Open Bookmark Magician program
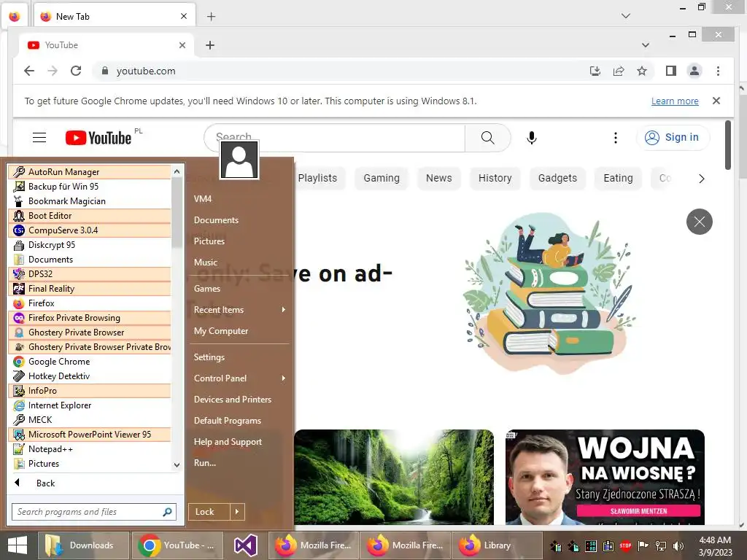Image resolution: width=747 pixels, height=560 pixels. [x=90, y=201]
